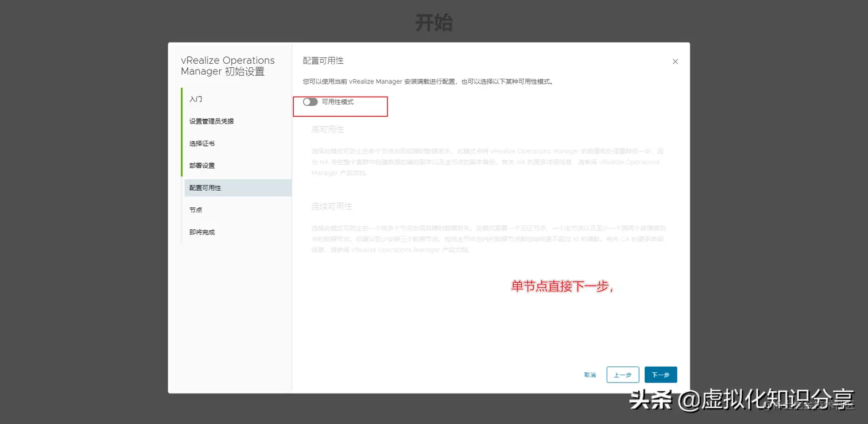Click the 上一步 button
Screen dimensions: 868x424
pos(622,374)
